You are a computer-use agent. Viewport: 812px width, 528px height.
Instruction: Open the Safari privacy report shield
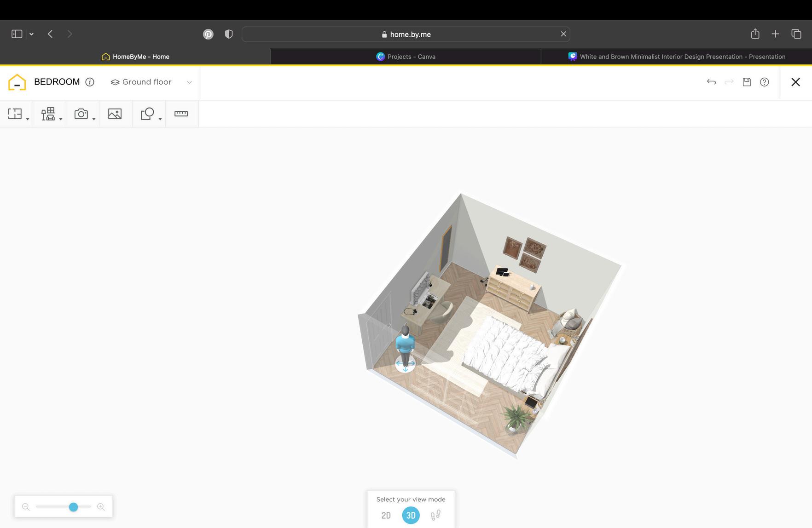tap(229, 34)
